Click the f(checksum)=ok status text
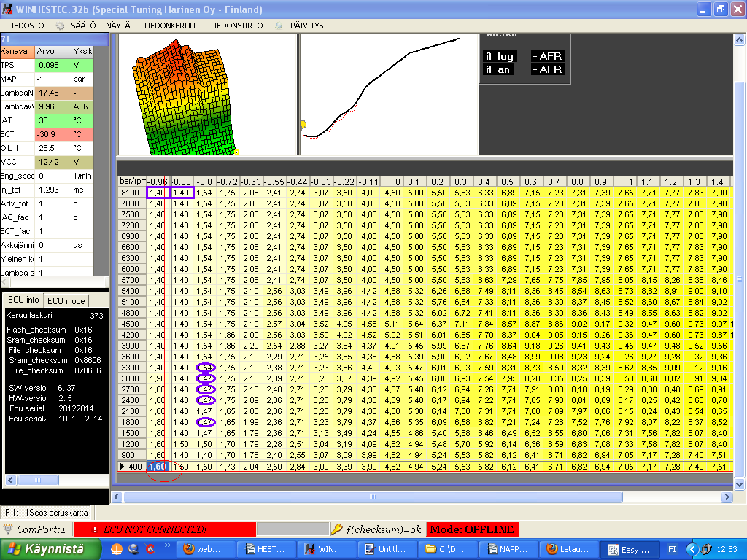The width and height of the screenshot is (747, 560). tap(384, 529)
